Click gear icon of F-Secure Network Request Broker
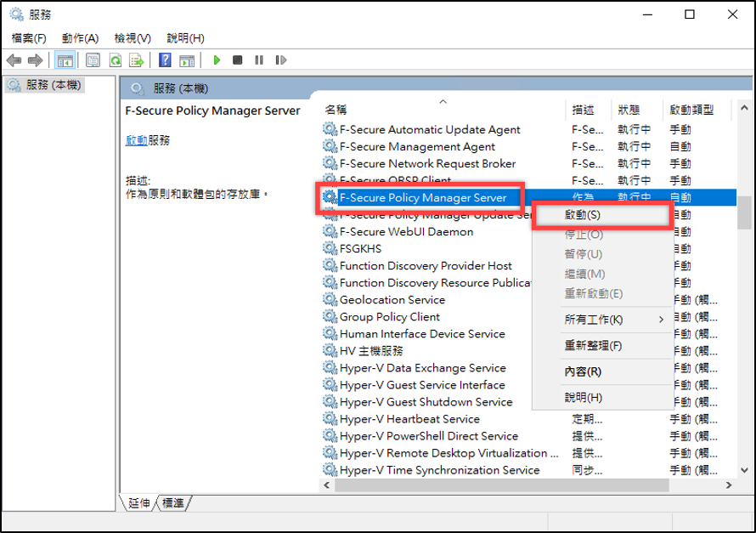The height and width of the screenshot is (533, 756). [x=330, y=163]
